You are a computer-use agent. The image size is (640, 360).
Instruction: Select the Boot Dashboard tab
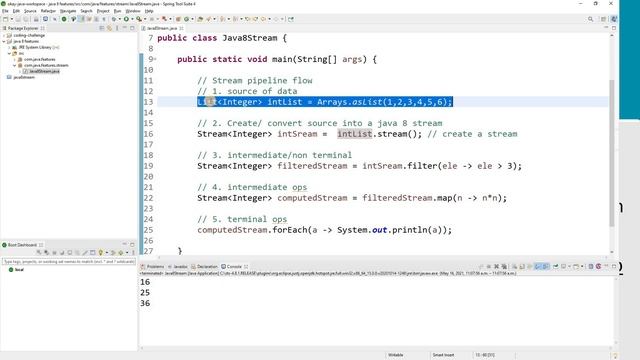[x=22, y=245]
